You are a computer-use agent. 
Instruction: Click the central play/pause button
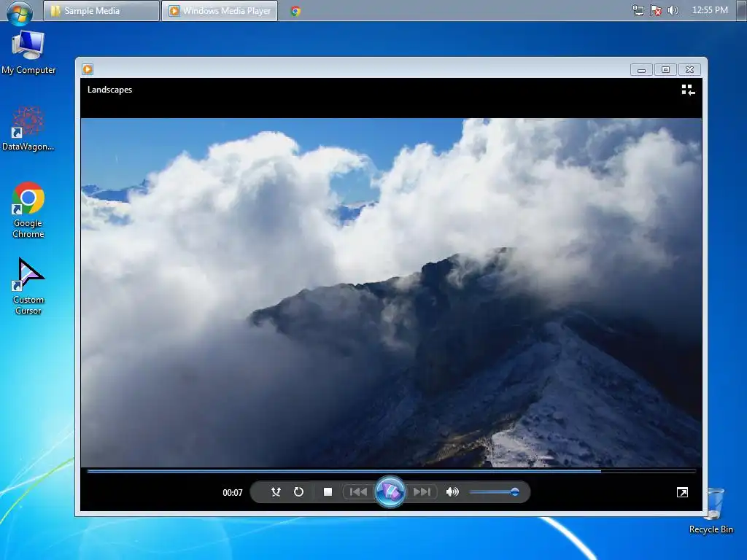(390, 491)
